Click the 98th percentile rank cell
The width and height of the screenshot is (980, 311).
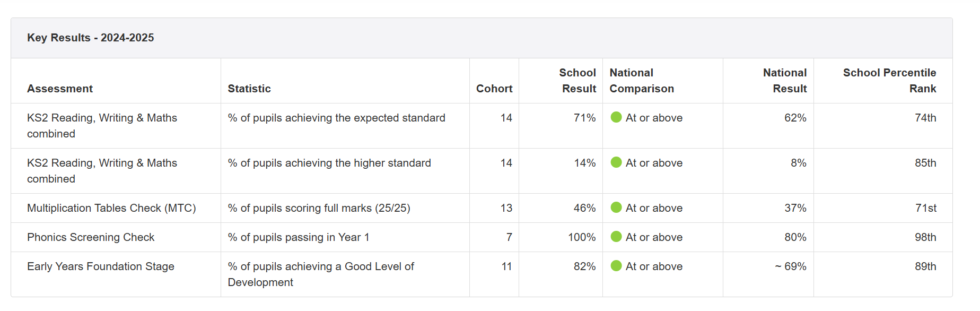point(925,237)
